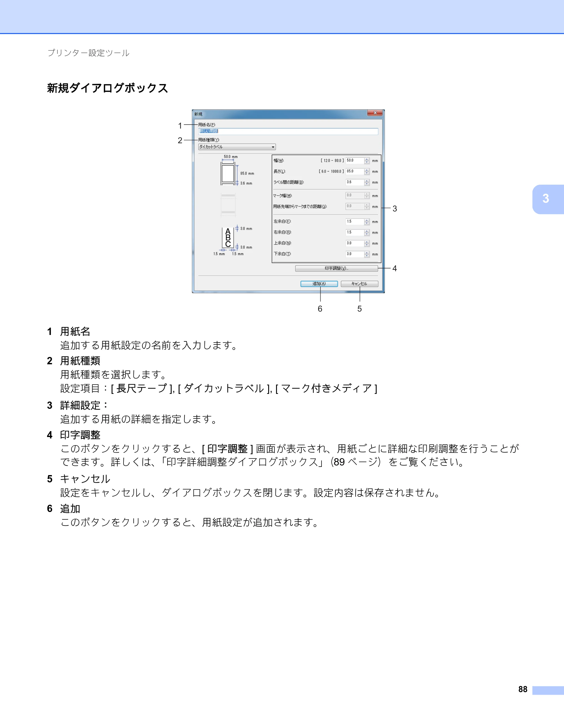Decrease 右余白(R) with its down arrow
The height and width of the screenshot is (728, 564).
pos(367,234)
